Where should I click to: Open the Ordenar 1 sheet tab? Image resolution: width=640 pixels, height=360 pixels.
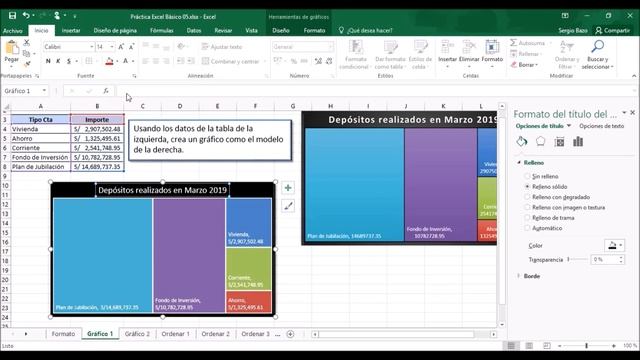(176, 334)
